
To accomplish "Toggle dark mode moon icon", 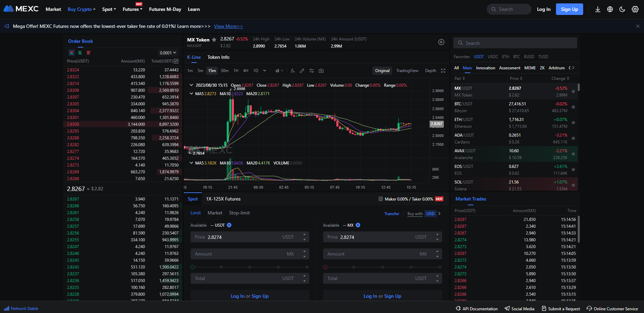I will 622,9.
